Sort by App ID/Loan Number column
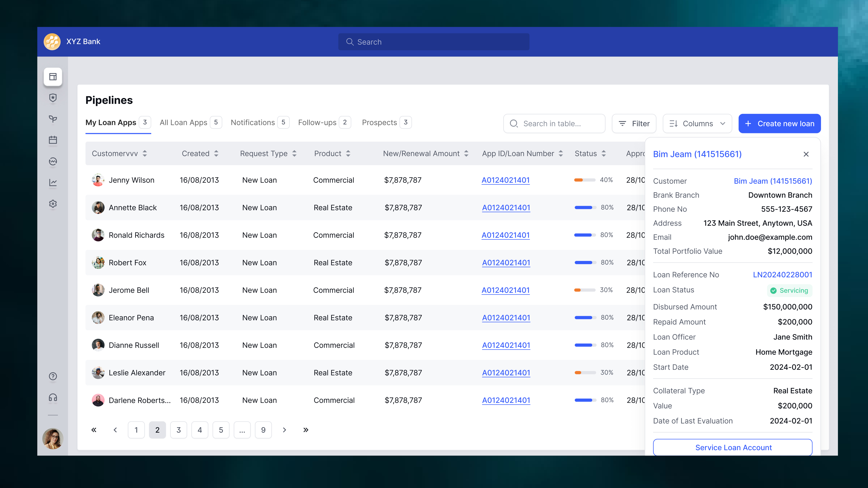Image resolution: width=868 pixels, height=488 pixels. pos(561,154)
